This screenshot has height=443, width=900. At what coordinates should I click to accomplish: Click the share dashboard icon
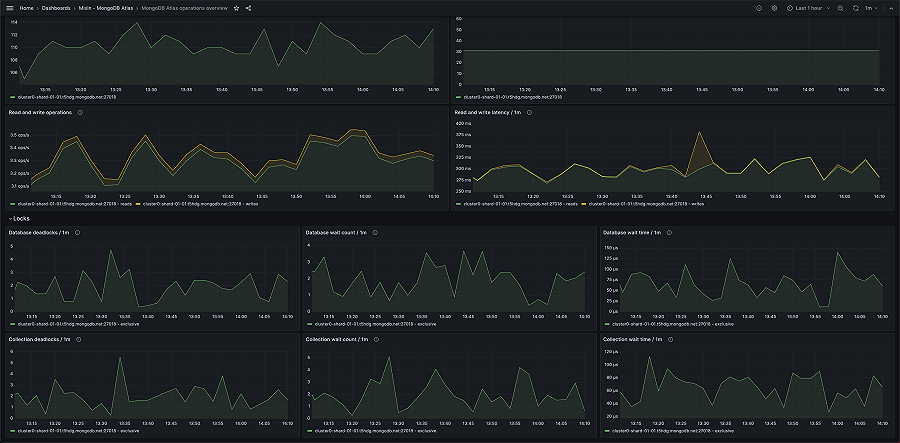248,8
